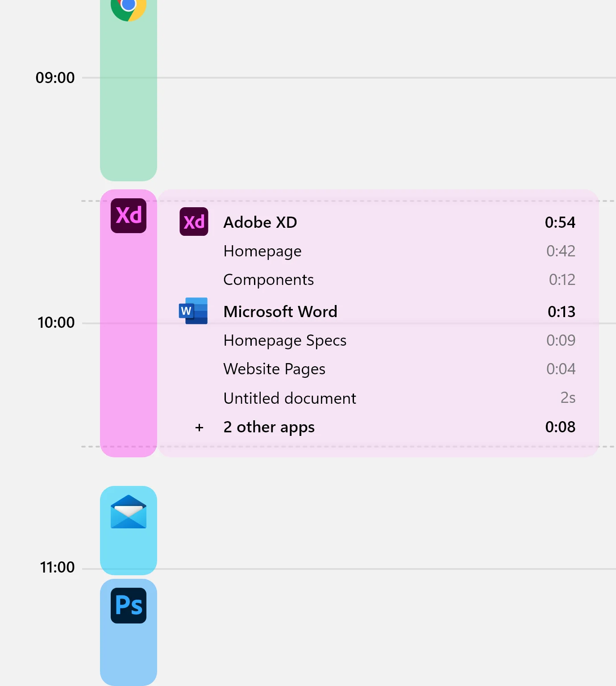
Task: Click the Chrome icon in the green block
Action: pos(129,7)
